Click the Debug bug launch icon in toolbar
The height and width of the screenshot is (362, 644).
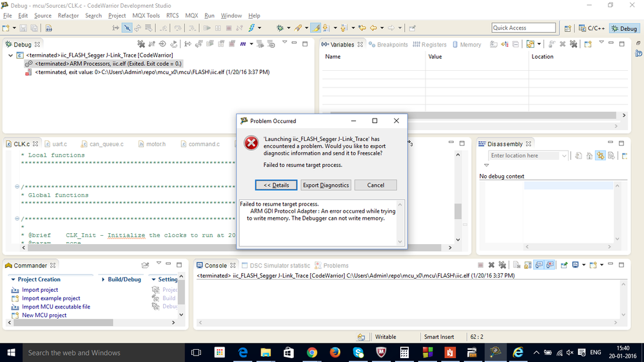point(280,28)
